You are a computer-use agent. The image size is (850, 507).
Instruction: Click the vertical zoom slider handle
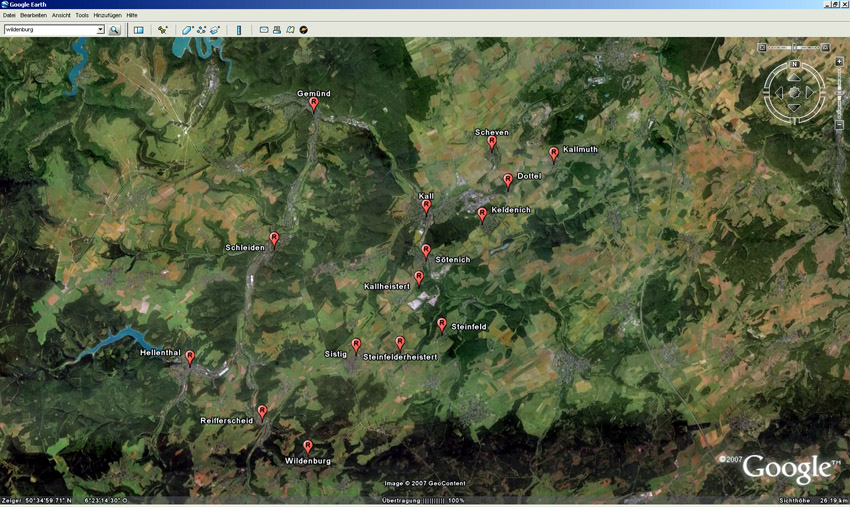839,93
